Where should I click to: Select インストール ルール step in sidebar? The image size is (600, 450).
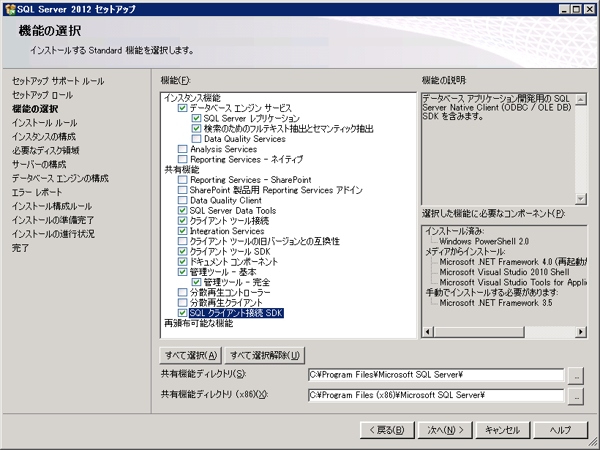point(44,123)
